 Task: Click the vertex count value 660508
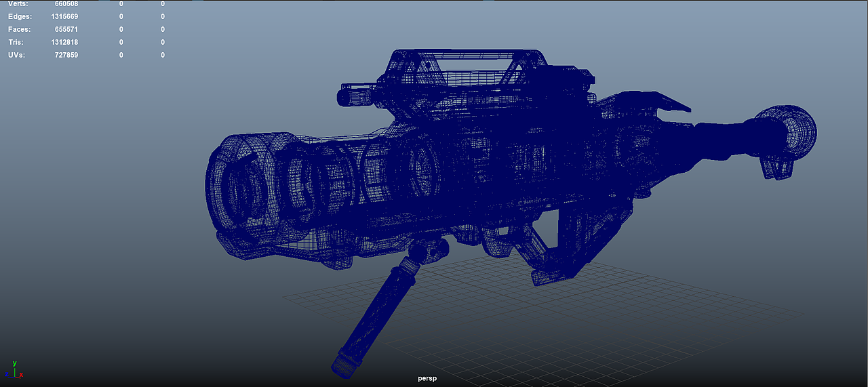[66, 3]
